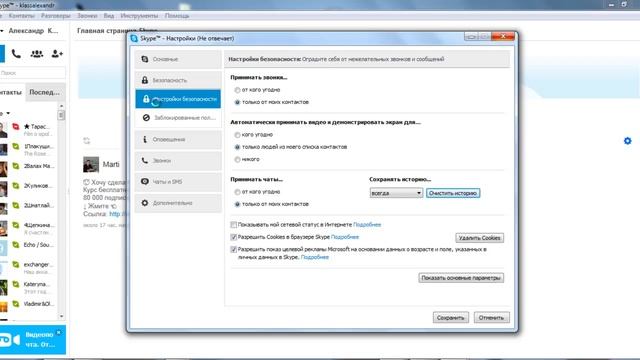This screenshot has height=360, width=640.
Task: Click Marti's avatar on the home page
Action: 91,164
